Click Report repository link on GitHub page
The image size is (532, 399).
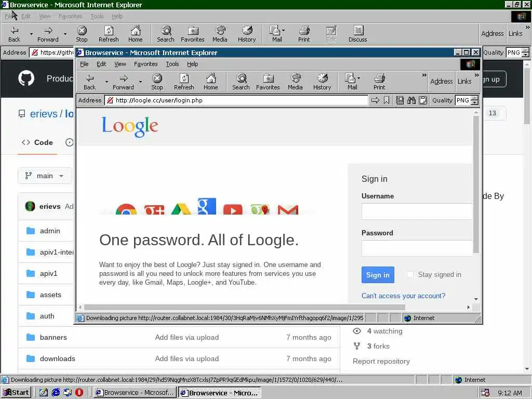[x=381, y=362]
